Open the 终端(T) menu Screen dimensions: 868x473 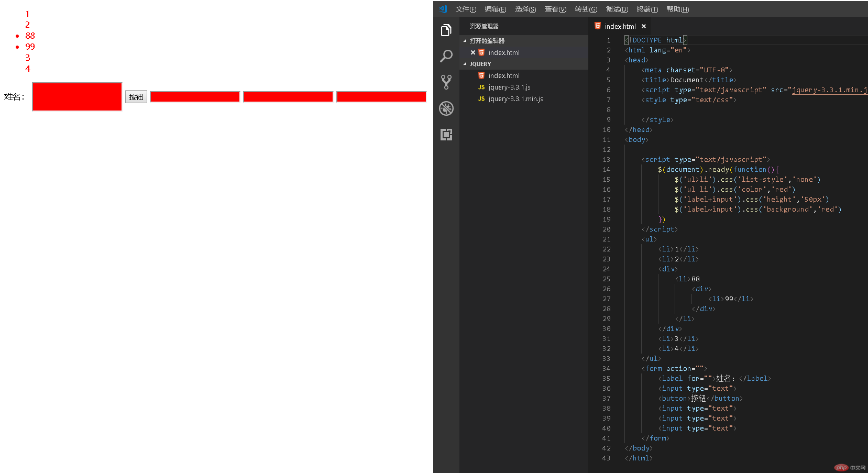click(x=647, y=9)
